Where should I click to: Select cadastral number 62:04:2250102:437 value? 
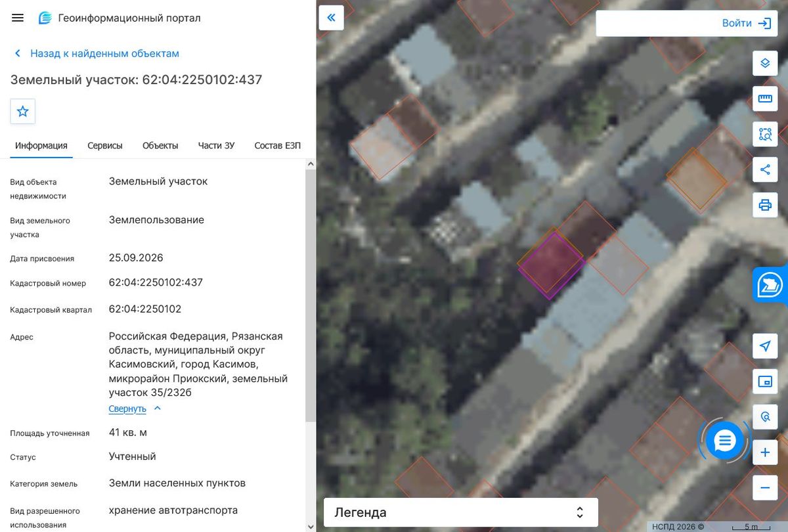(x=156, y=282)
